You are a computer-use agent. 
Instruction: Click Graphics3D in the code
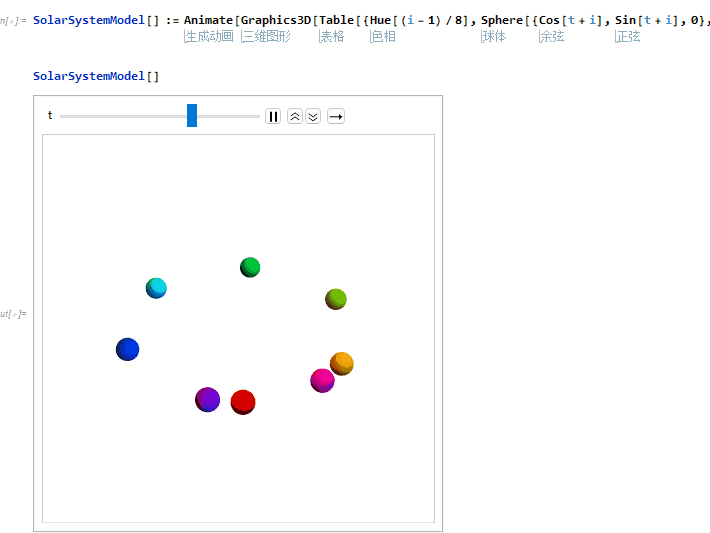point(276,20)
